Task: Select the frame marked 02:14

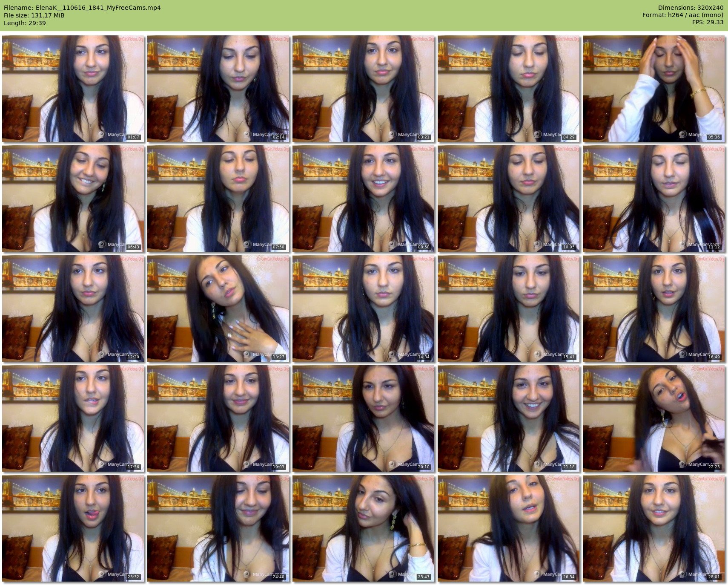Action: [218, 89]
